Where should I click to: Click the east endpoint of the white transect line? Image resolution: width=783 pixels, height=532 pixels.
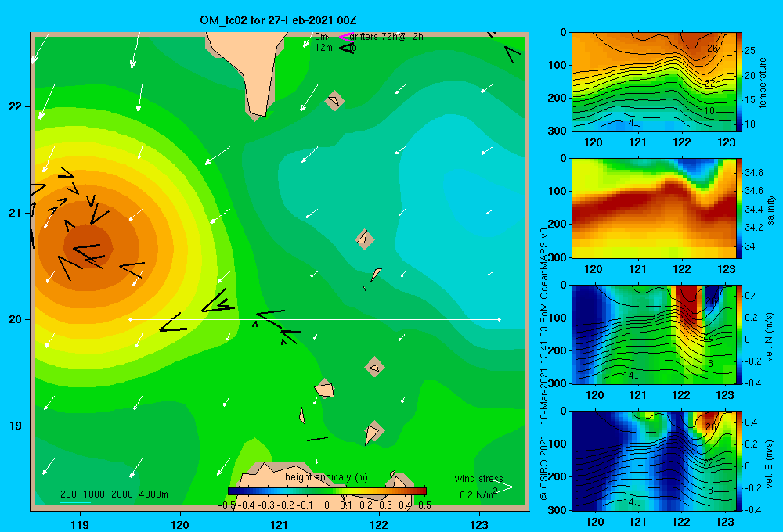pos(500,319)
